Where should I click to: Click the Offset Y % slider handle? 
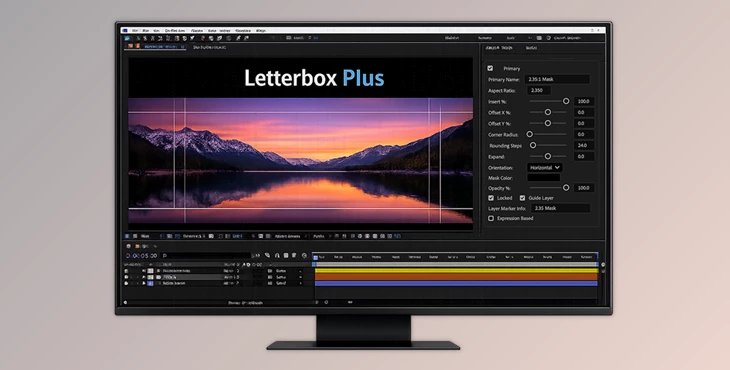[x=548, y=123]
